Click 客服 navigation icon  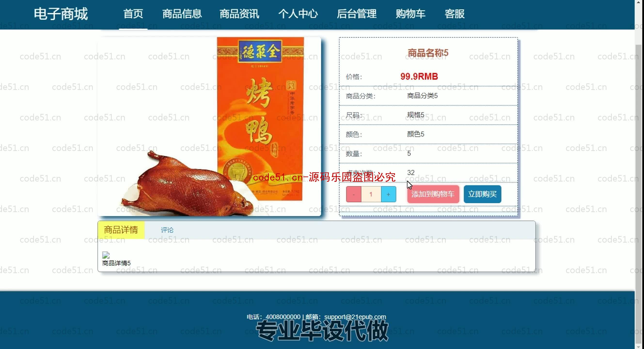[455, 14]
